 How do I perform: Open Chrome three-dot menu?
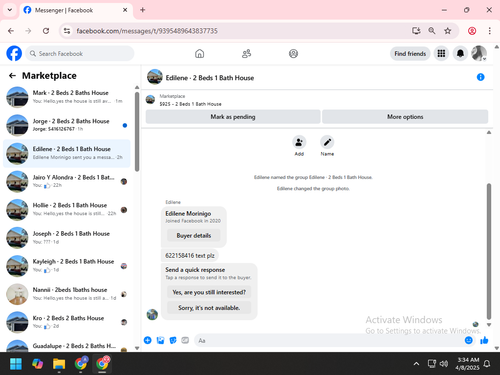(489, 31)
